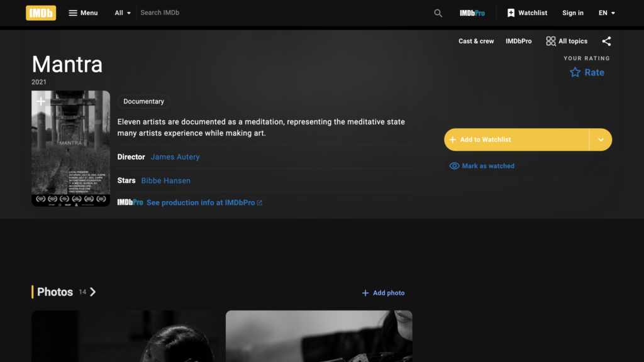Expand the watchlist options chevron

pyautogui.click(x=601, y=140)
